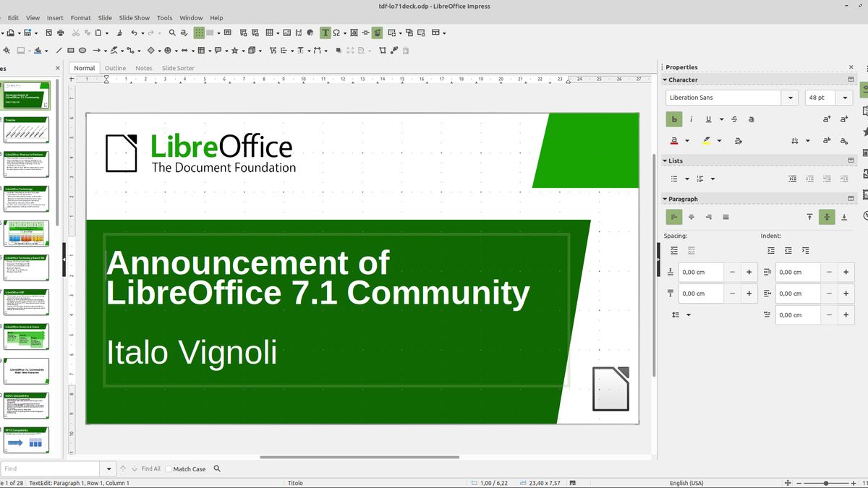Toggle bold formatting in Character panel

[x=674, y=119]
